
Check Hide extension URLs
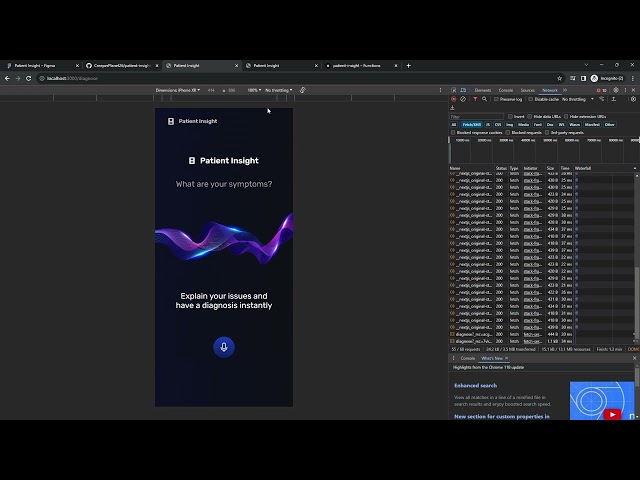pos(566,117)
